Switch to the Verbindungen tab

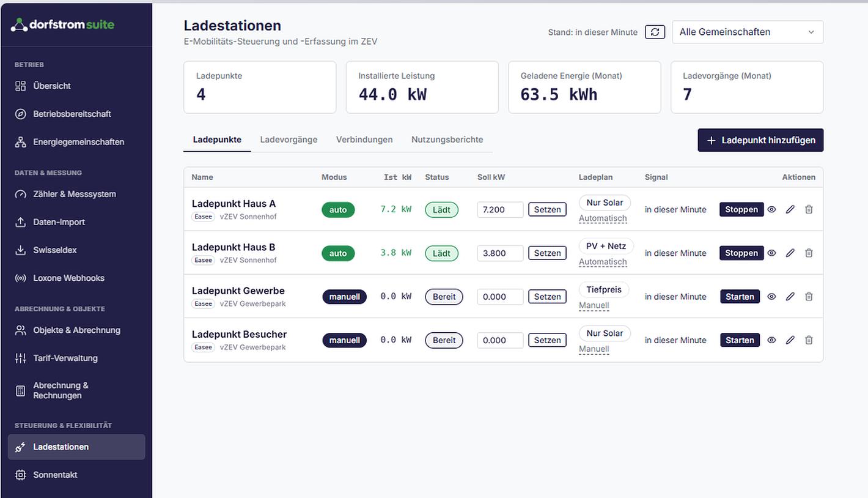pyautogui.click(x=364, y=139)
